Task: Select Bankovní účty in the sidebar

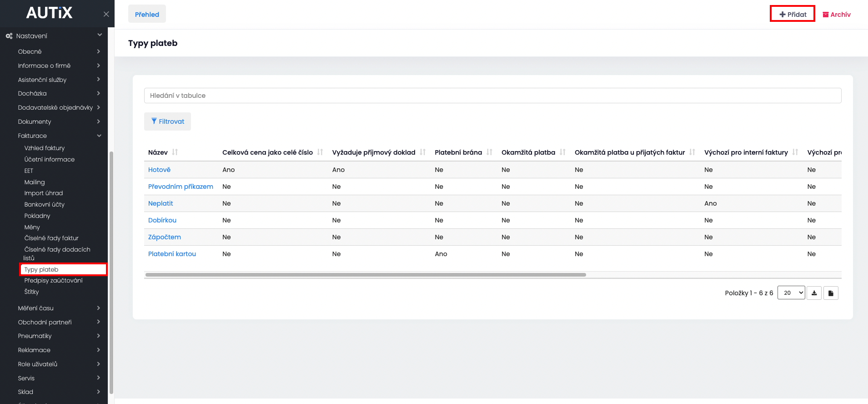Action: pyautogui.click(x=45, y=205)
